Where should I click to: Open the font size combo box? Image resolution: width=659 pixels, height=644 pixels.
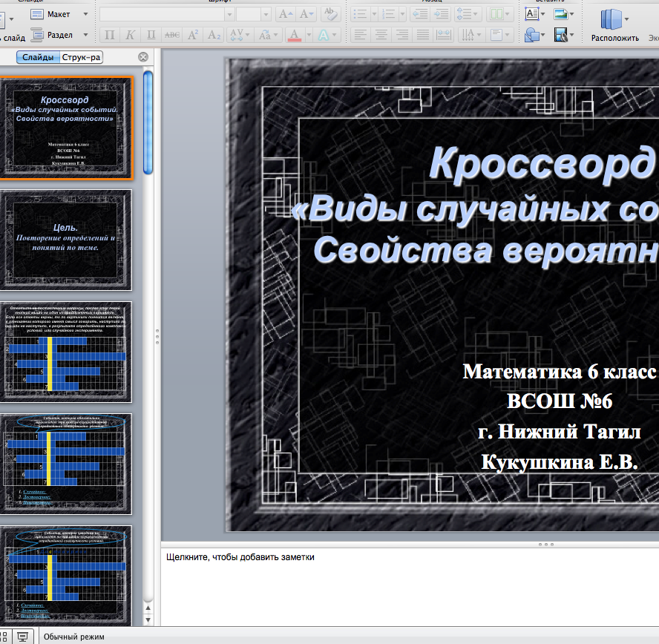coord(253,14)
